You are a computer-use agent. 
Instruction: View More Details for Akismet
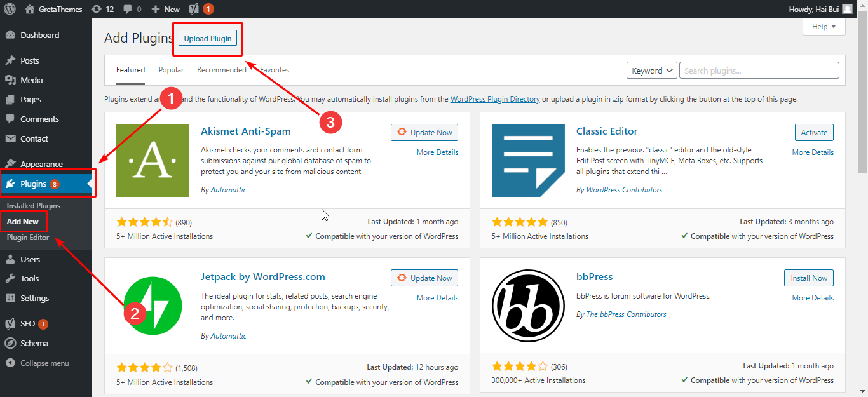pyautogui.click(x=437, y=152)
